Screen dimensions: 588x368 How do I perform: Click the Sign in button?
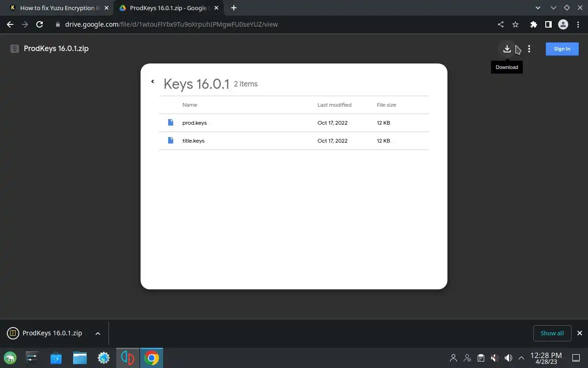(x=562, y=49)
